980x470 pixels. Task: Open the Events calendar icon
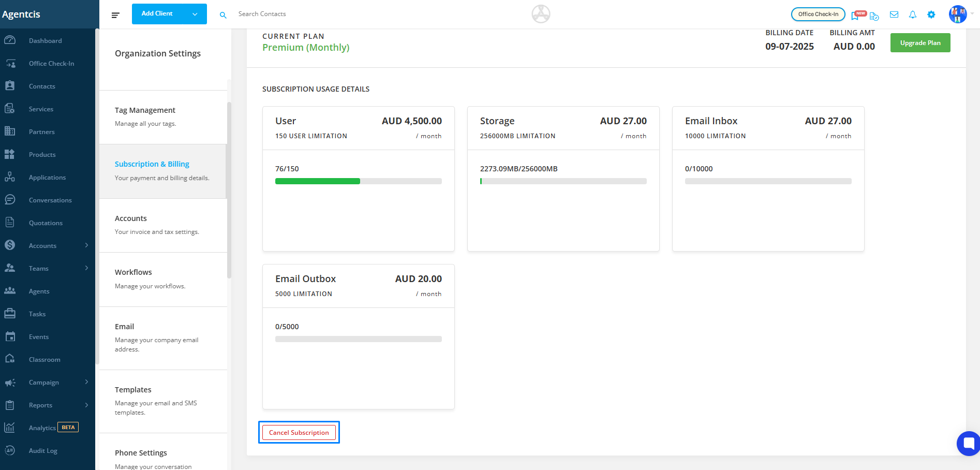pyautogui.click(x=10, y=336)
